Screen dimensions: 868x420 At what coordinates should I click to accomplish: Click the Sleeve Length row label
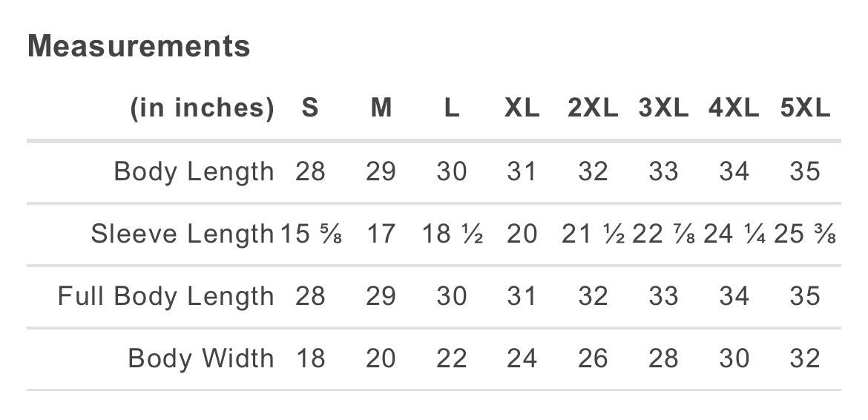(x=183, y=234)
